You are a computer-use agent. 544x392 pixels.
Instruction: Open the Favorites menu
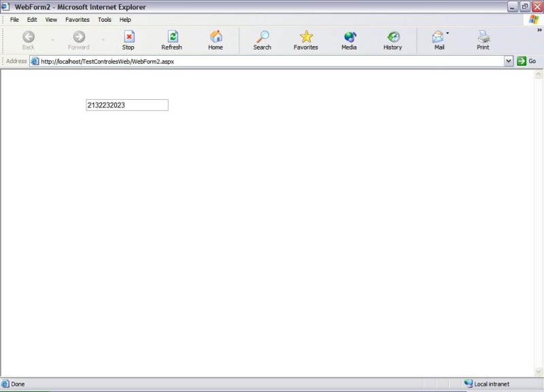pyautogui.click(x=78, y=20)
